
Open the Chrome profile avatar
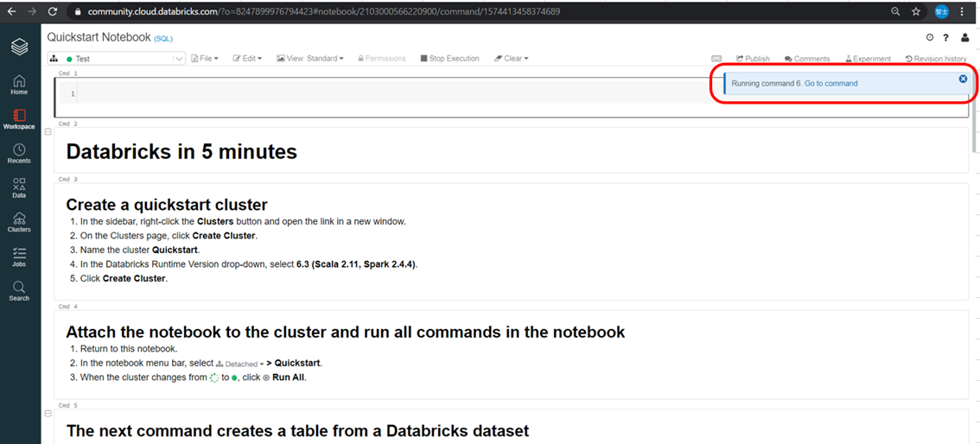pyautogui.click(x=942, y=11)
